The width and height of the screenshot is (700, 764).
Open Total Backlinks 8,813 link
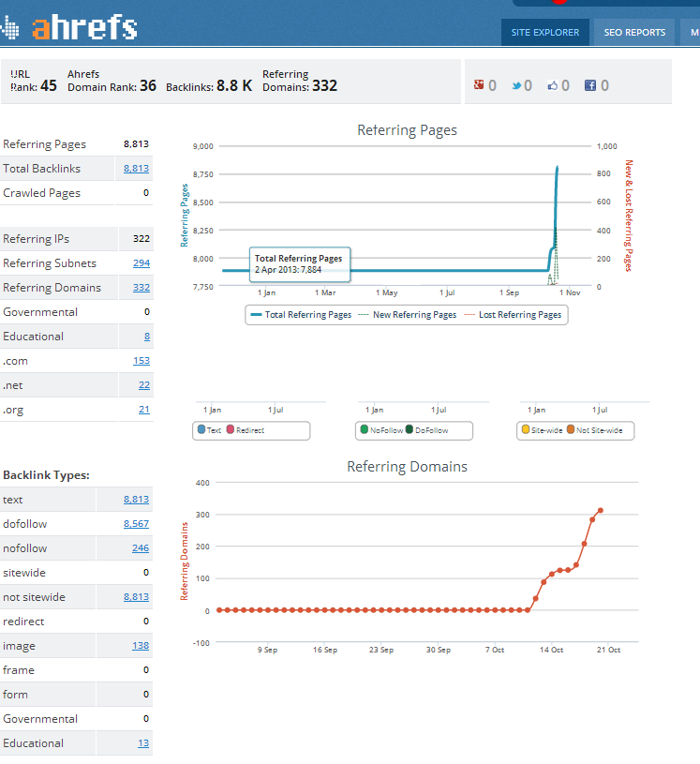tap(136, 169)
